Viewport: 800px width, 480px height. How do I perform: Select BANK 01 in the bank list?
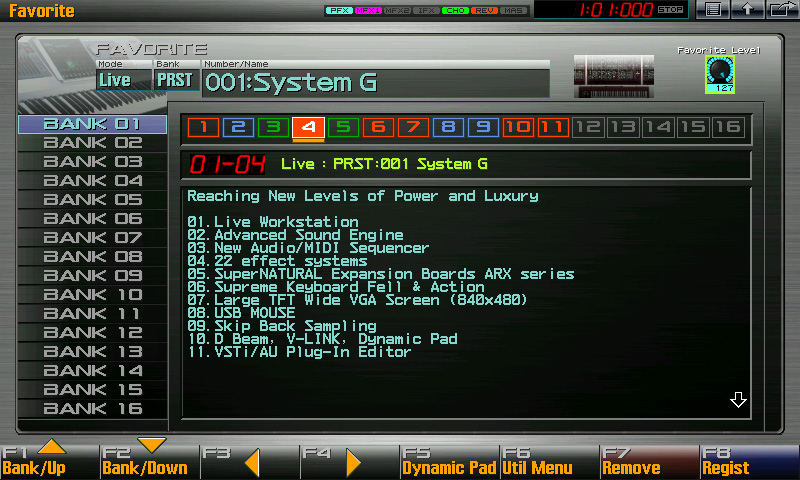click(92, 124)
